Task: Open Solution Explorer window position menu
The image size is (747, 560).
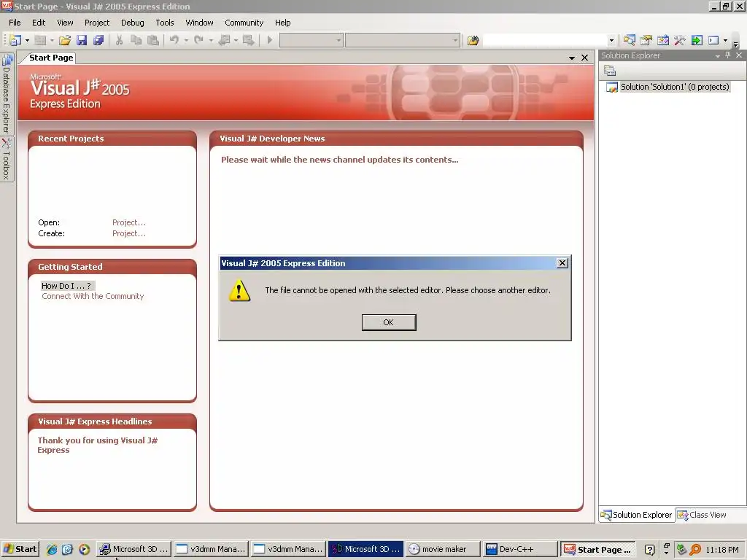Action: (718, 55)
